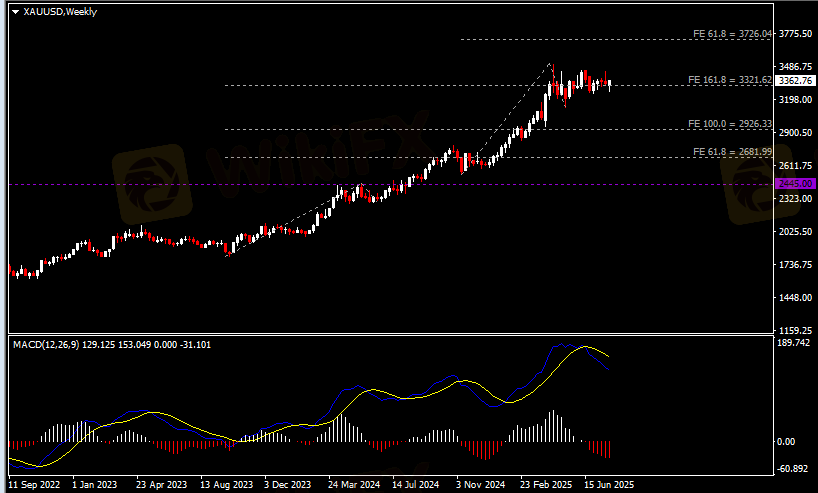Click the FE 61.8 = 3726.04 label

click(x=732, y=34)
